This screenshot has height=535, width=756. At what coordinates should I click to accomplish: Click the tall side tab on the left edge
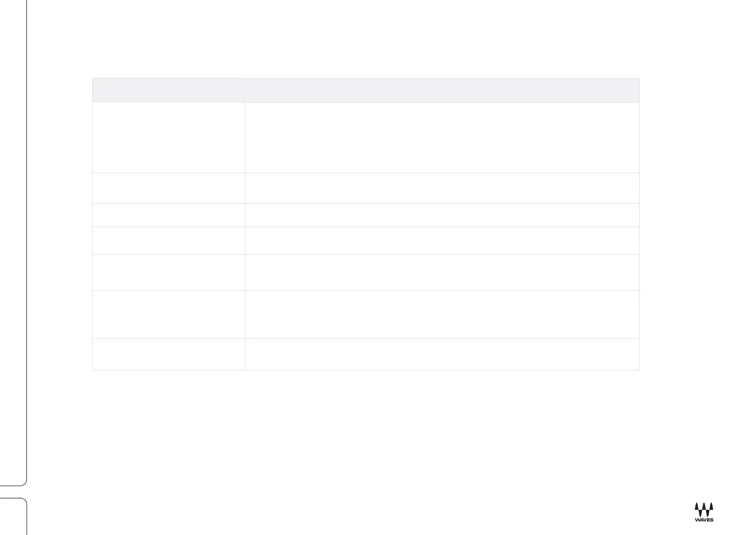click(13, 243)
